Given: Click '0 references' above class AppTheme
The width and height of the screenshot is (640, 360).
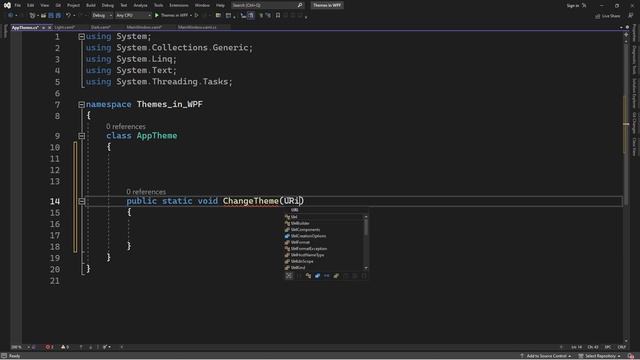Looking at the screenshot, I should point(126,127).
